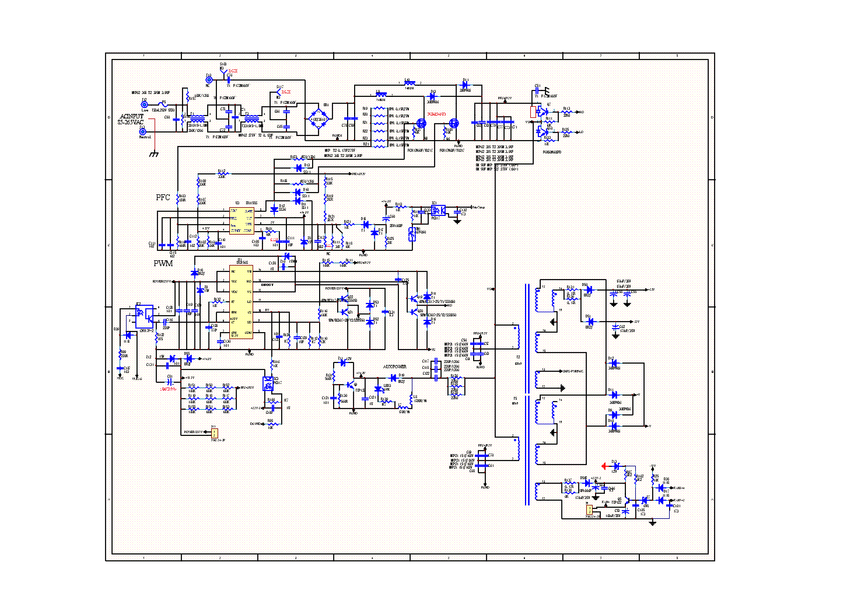Viewport: 868px width, 614px height.
Task: Click the fuse symbol next to Line terminal
Action: point(164,105)
